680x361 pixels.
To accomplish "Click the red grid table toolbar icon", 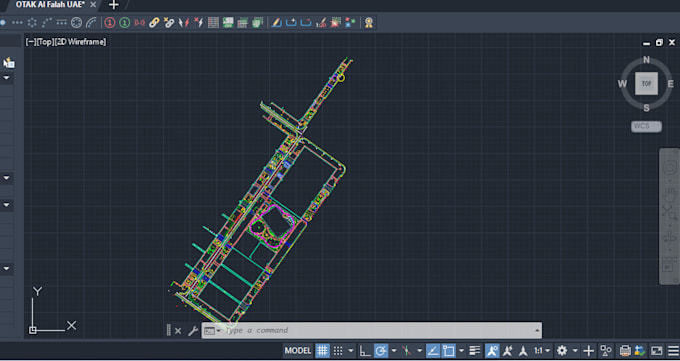I will click(213, 22).
